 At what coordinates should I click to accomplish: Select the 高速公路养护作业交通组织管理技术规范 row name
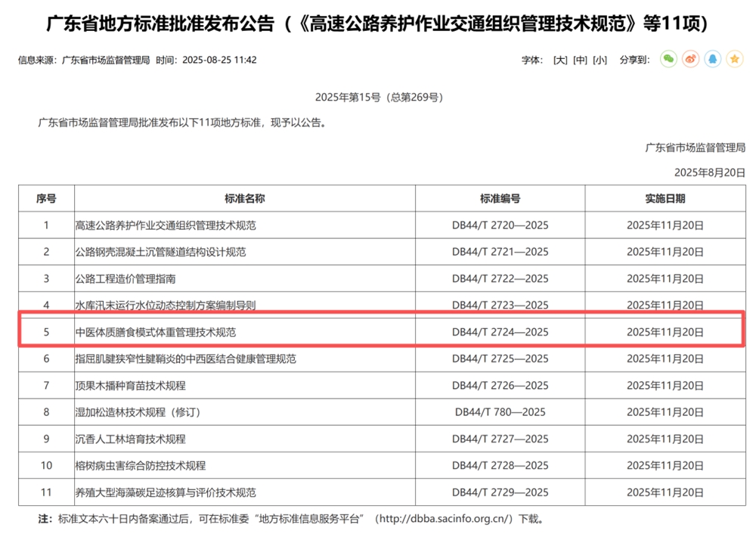click(166, 225)
